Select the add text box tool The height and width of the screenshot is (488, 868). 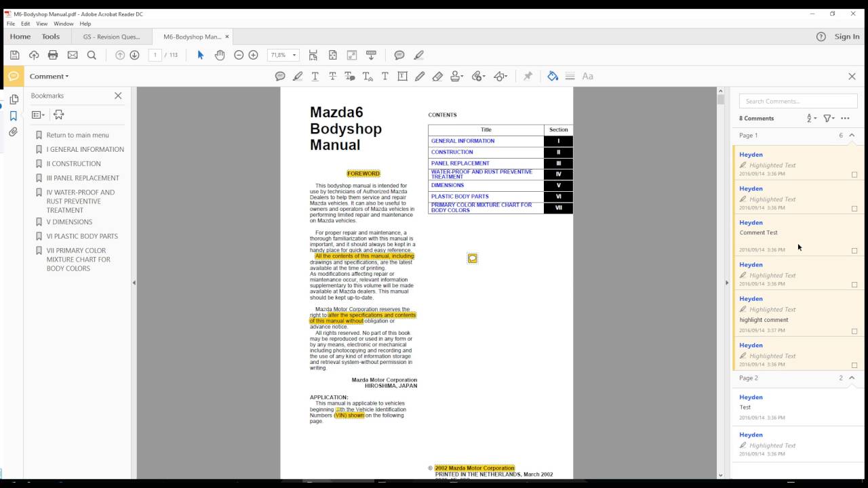(402, 76)
